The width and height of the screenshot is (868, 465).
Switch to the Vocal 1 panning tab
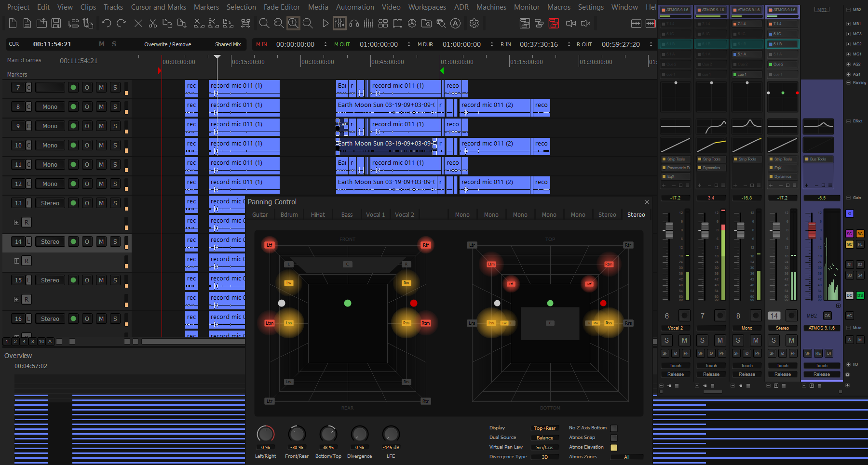click(375, 214)
